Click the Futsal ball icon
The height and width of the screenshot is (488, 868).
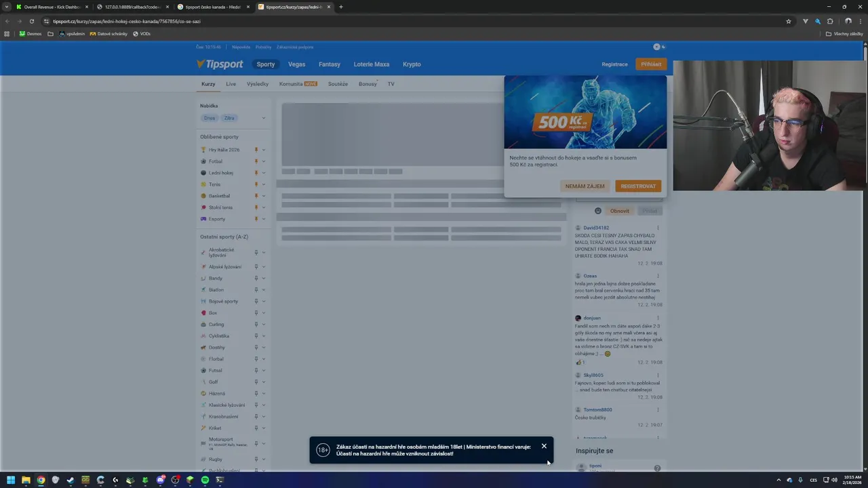click(x=203, y=371)
